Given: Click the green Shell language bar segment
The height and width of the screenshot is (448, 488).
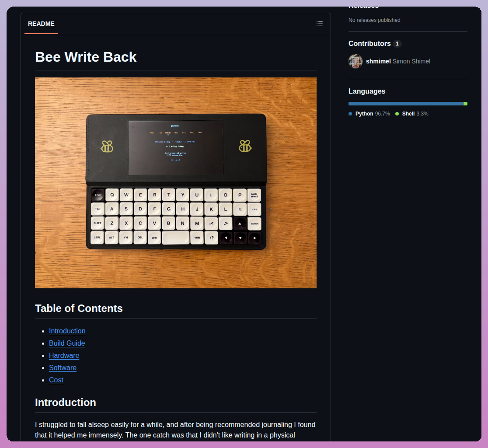Looking at the screenshot, I should [465, 104].
